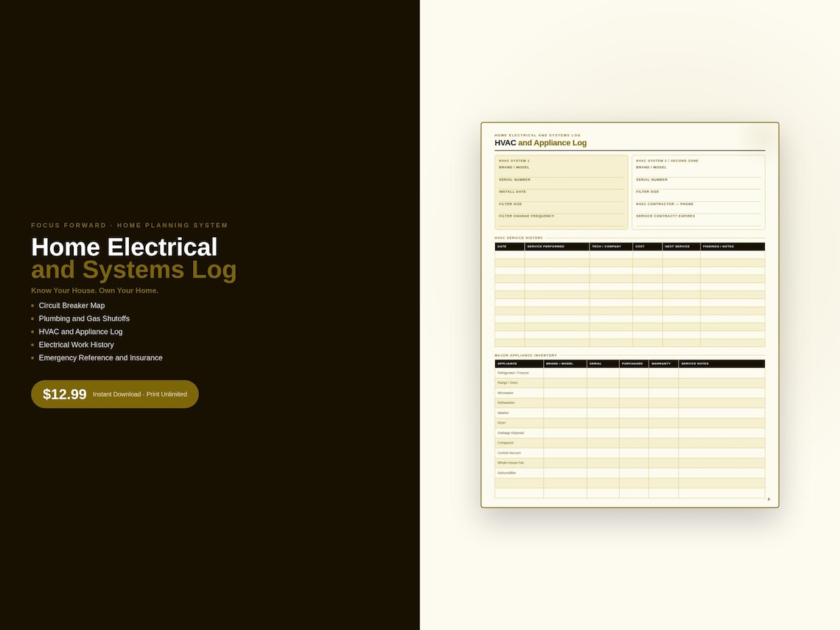Click the 'Tech / Company' column header
The width and height of the screenshot is (840, 630).
pyautogui.click(x=612, y=246)
